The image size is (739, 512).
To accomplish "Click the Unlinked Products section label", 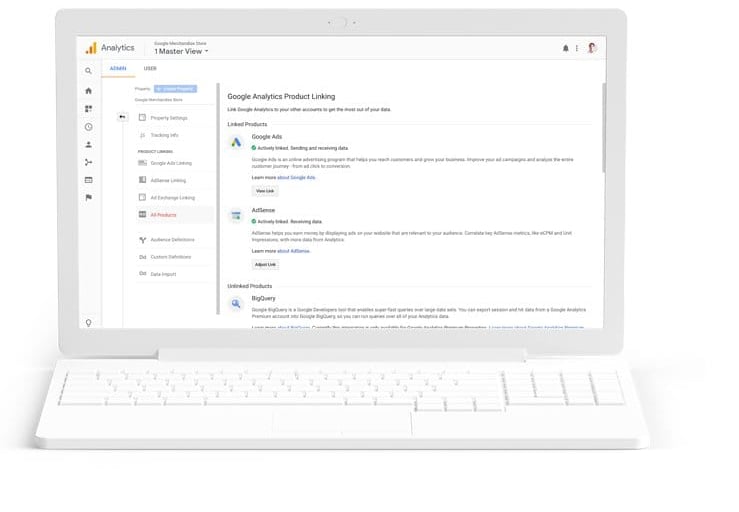I will (249, 286).
